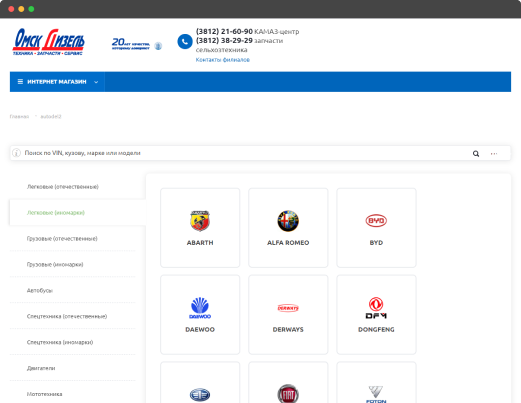Open Контакты филиалов link
The height and width of the screenshot is (403, 521).
pyautogui.click(x=223, y=60)
